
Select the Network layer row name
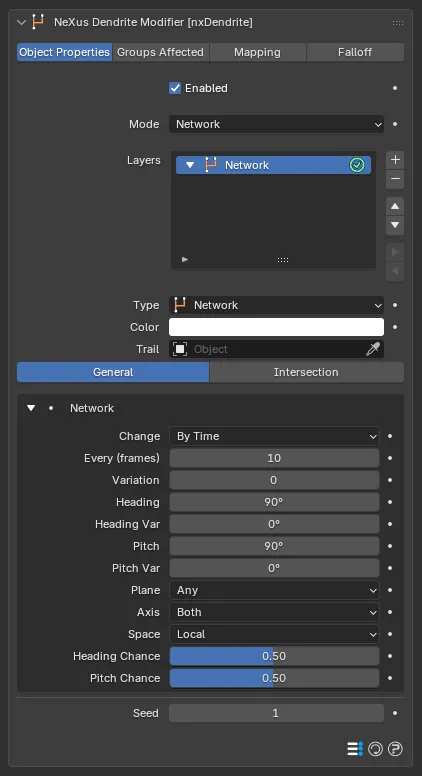point(247,165)
